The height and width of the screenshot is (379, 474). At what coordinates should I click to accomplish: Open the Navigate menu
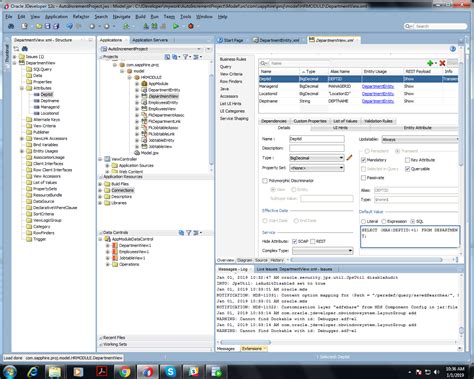pyautogui.click(x=121, y=16)
